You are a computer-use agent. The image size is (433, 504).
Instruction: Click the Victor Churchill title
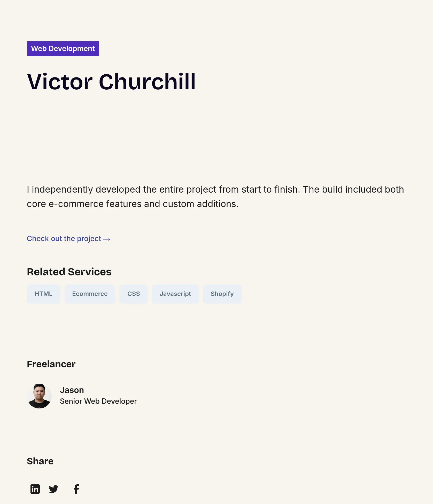pyautogui.click(x=111, y=82)
